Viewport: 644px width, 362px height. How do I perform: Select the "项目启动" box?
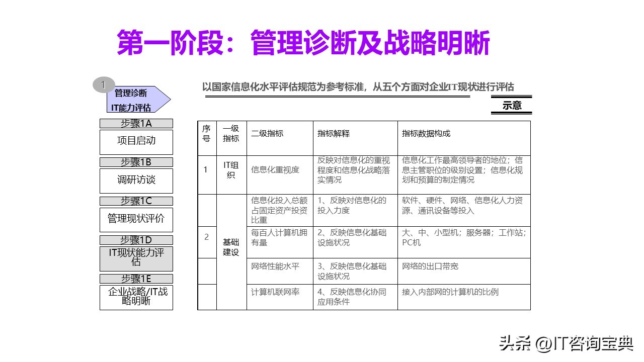coord(136,142)
